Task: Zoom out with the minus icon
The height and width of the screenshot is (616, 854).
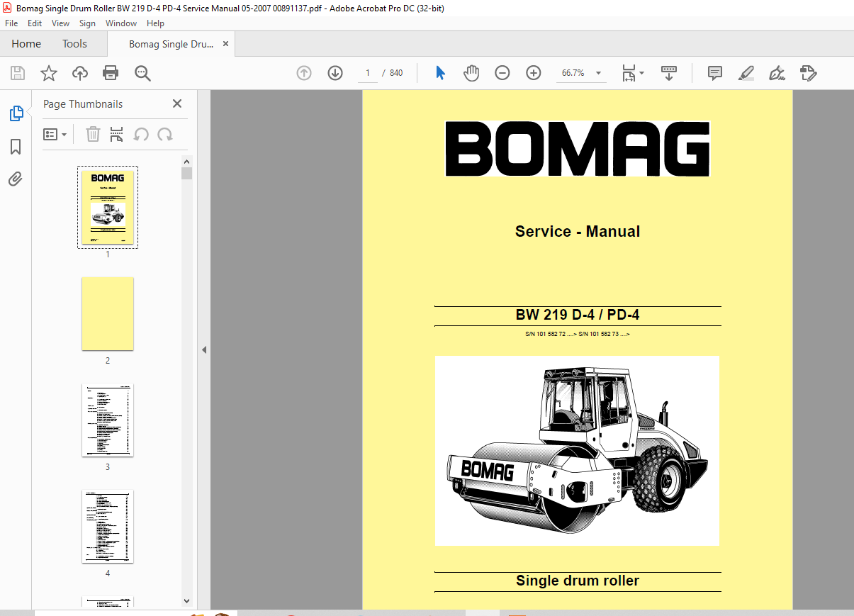Action: (502, 73)
